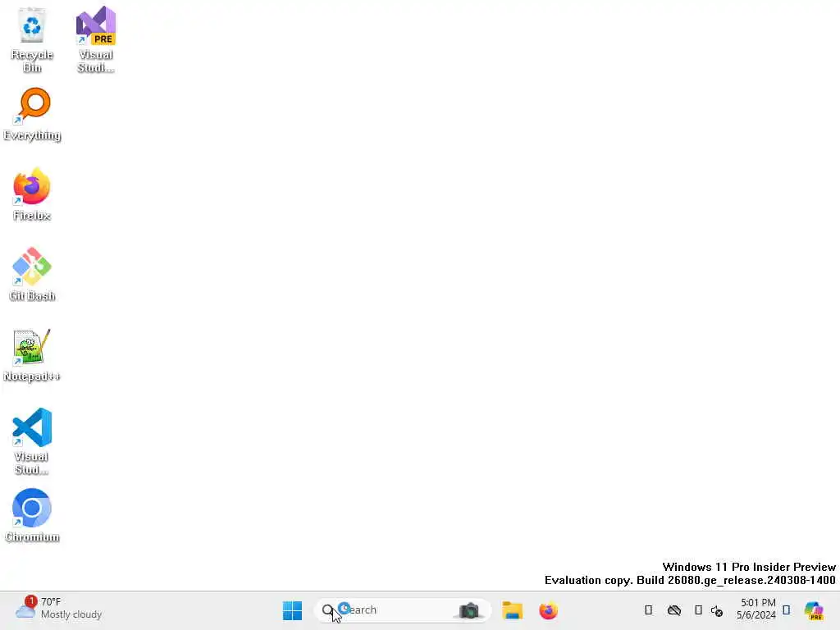The image size is (840, 630).
Task: Open the weather widget showing 70°F
Action: (59, 609)
